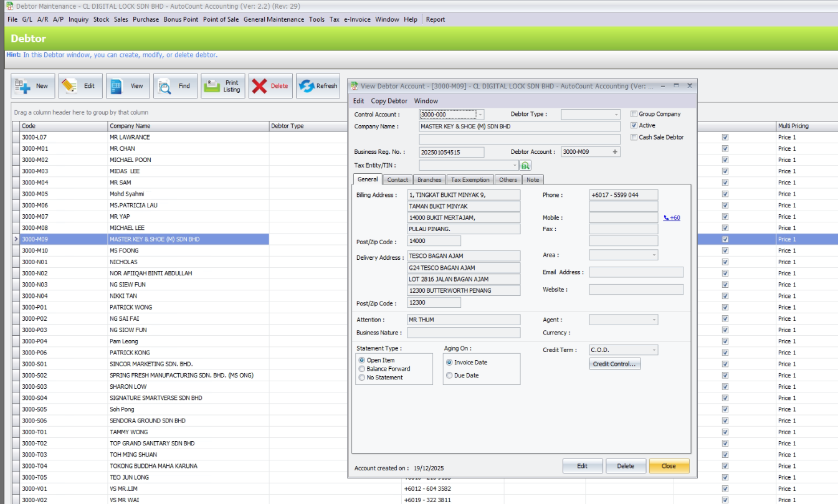Click the yellow Close button in the dialog
This screenshot has width=838, height=504.
[669, 466]
